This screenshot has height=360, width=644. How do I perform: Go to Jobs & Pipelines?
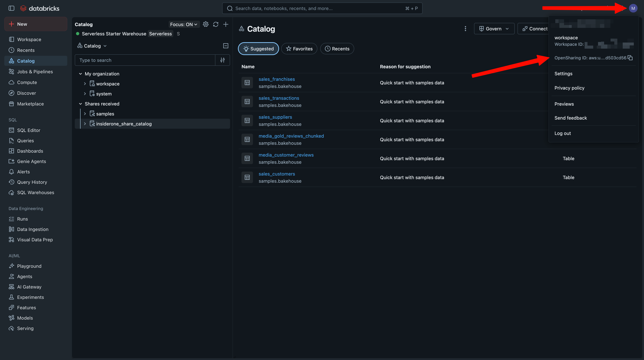pos(36,72)
